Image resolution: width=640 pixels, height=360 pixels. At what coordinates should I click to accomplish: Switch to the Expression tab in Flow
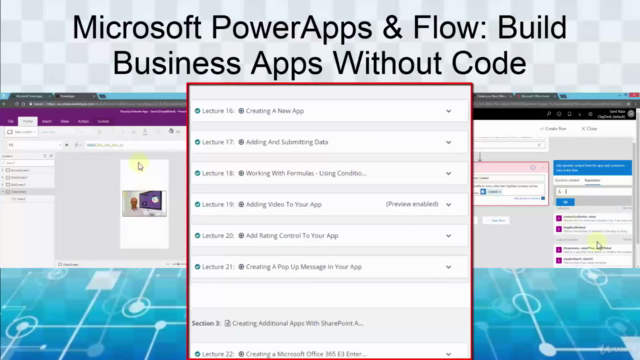click(x=592, y=180)
